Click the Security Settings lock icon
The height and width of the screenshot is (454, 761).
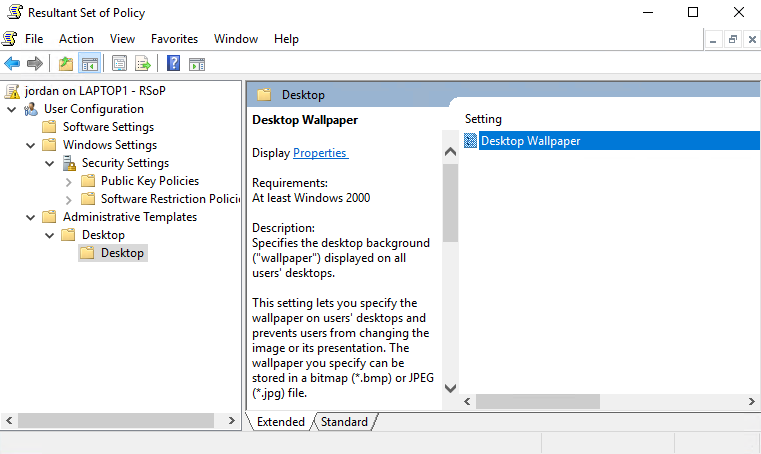(x=70, y=163)
